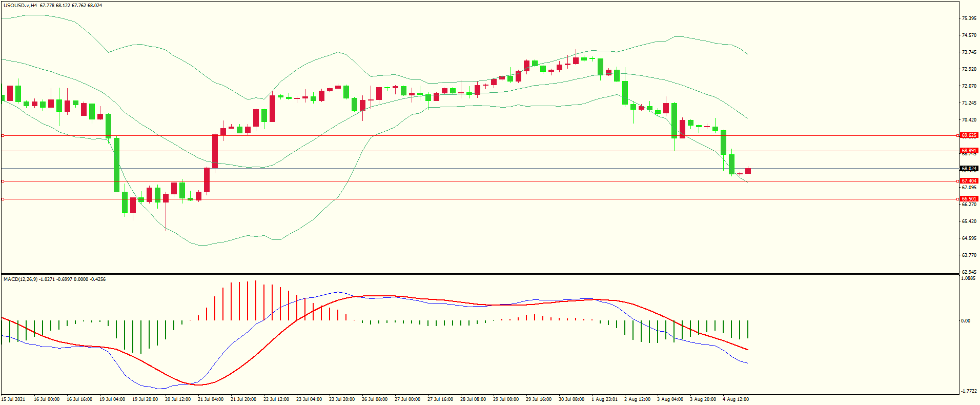
Task: Click the 68.024 current price label
Action: click(x=969, y=169)
